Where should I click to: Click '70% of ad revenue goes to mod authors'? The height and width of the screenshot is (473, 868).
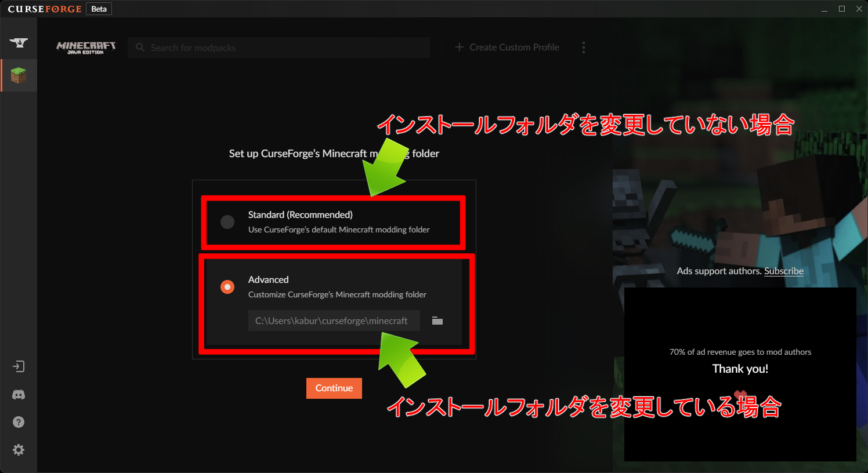740,352
